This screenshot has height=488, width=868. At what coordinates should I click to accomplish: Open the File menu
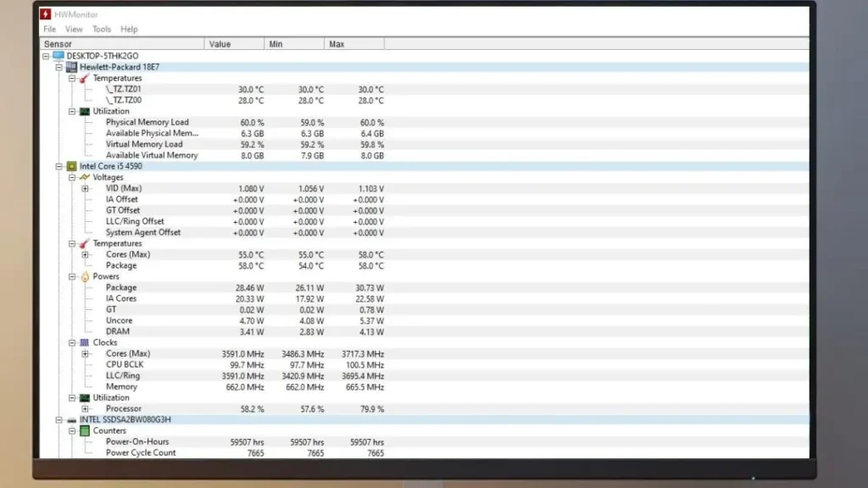(49, 28)
